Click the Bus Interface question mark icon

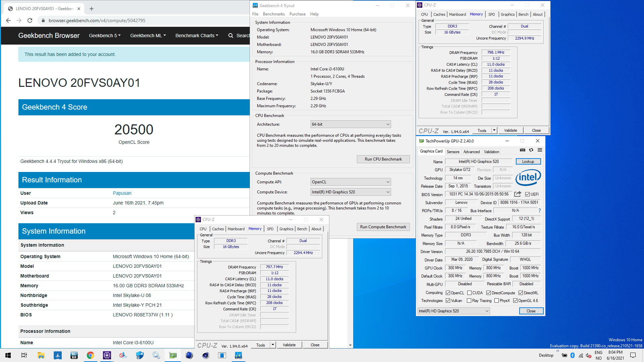539,210
